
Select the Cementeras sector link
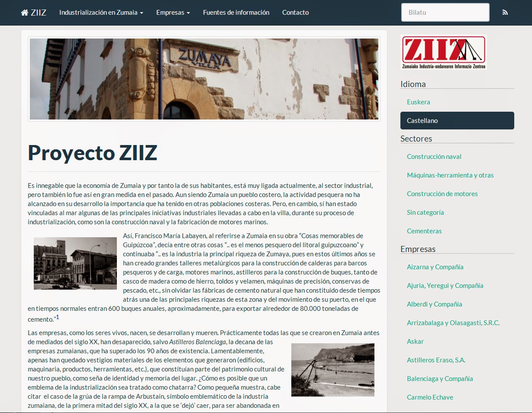pyautogui.click(x=424, y=231)
